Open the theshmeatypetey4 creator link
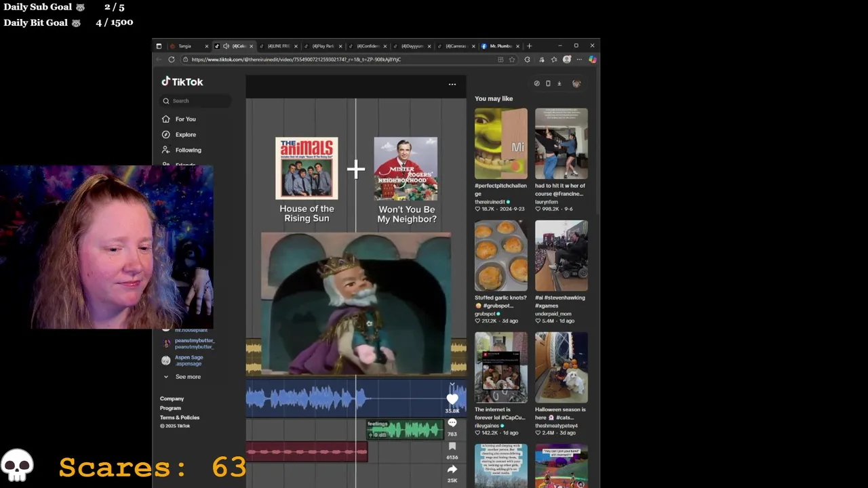The width and height of the screenshot is (868, 488). 556,426
